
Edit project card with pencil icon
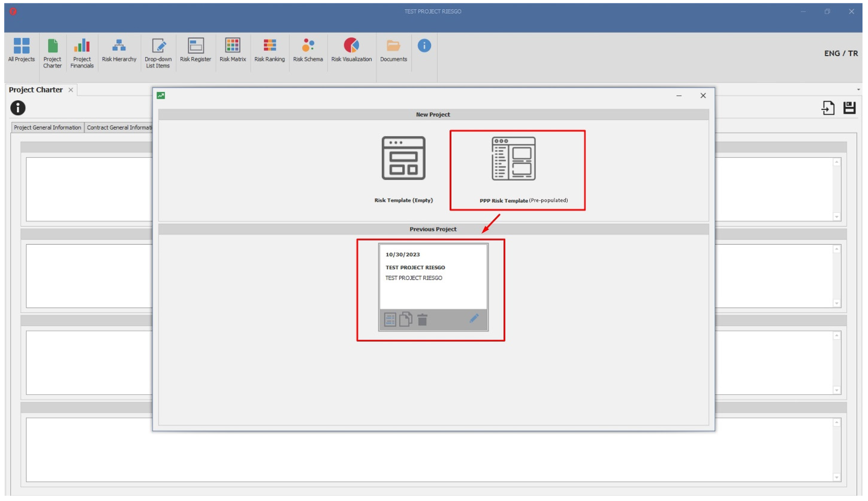474,318
